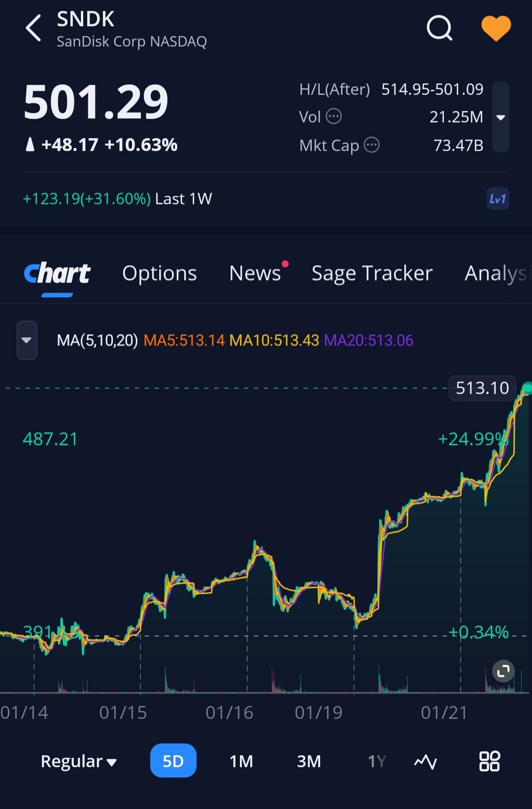Open the Sage Tracker tab
The image size is (532, 809).
coord(372,274)
